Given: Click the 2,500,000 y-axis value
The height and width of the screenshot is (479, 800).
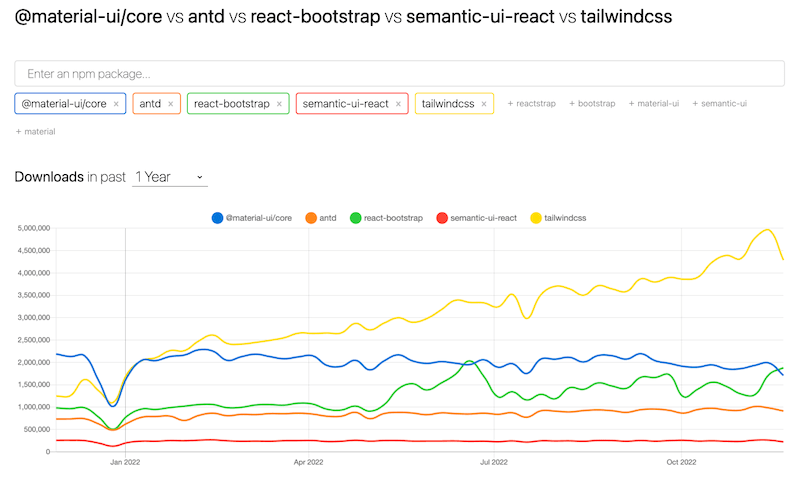Looking at the screenshot, I should [x=34, y=340].
